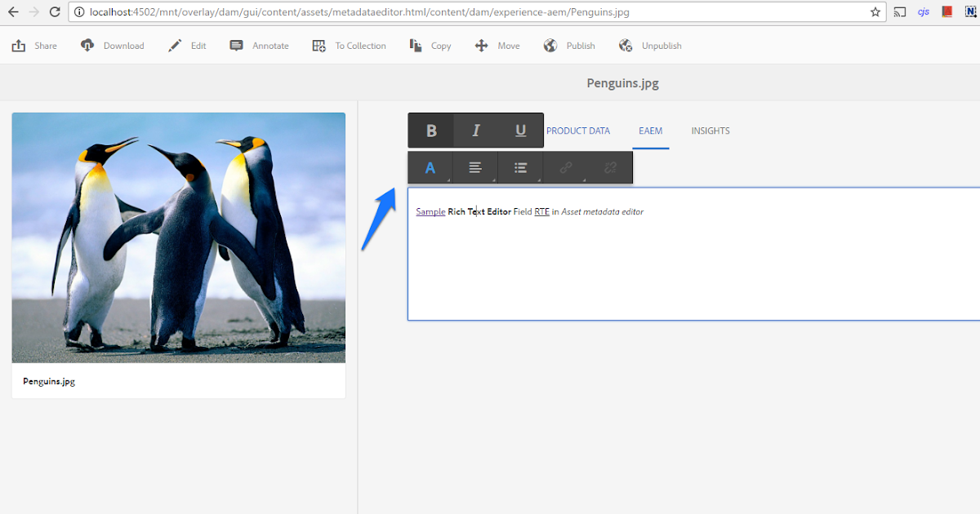The height and width of the screenshot is (514, 980).
Task: Toggle underline formatting in the rich text editor
Action: coord(520,130)
